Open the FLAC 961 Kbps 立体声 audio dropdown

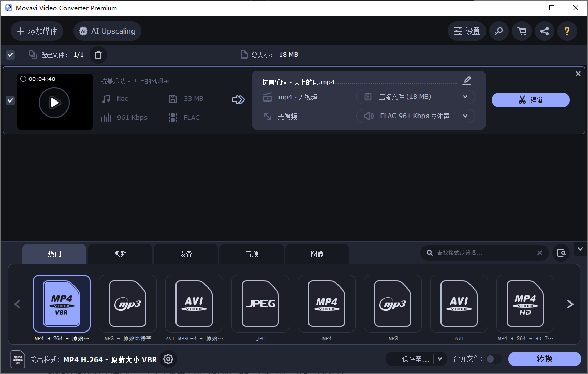[x=415, y=116]
